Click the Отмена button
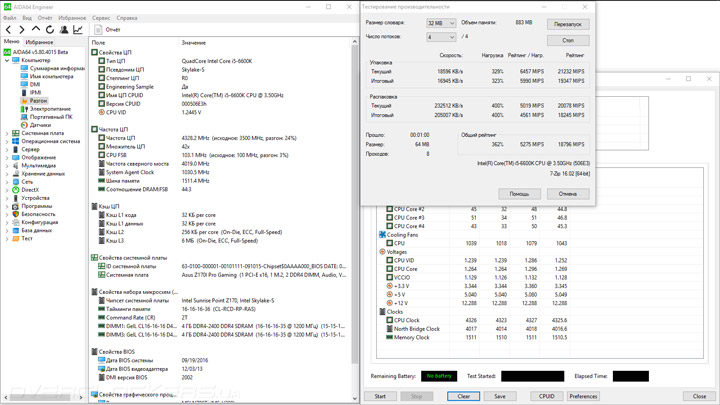Viewport: 720px width, 405px height. click(568, 194)
